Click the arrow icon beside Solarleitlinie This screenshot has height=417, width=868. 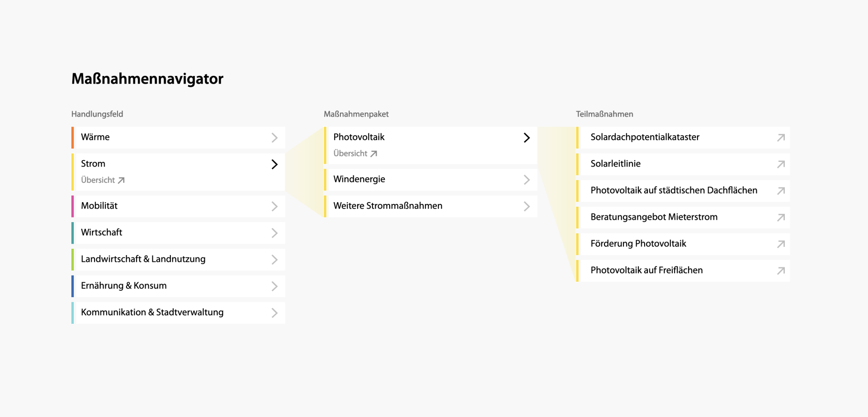pyautogui.click(x=781, y=164)
